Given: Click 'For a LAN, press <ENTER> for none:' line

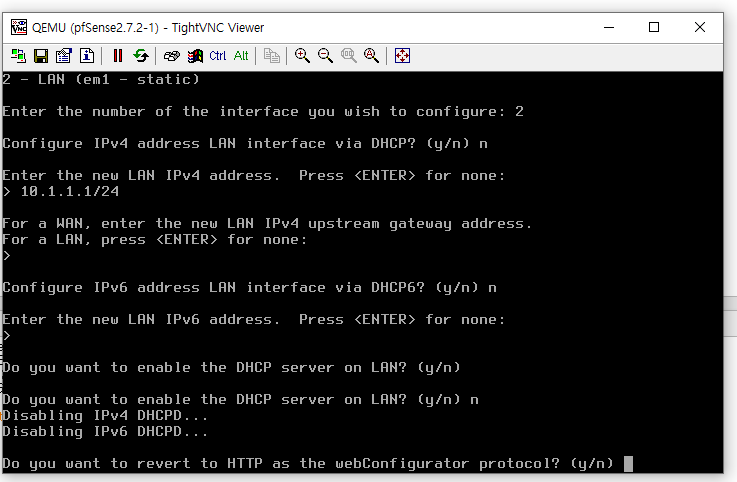Looking at the screenshot, I should pyautogui.click(x=155, y=240).
